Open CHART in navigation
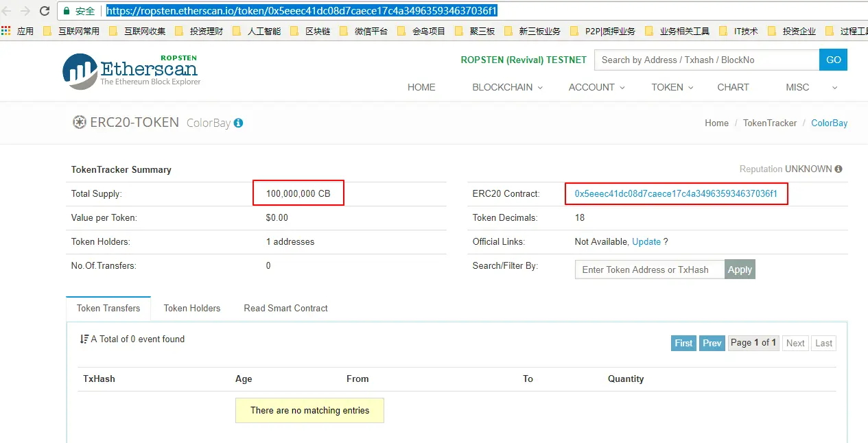868x443 pixels. click(x=733, y=87)
